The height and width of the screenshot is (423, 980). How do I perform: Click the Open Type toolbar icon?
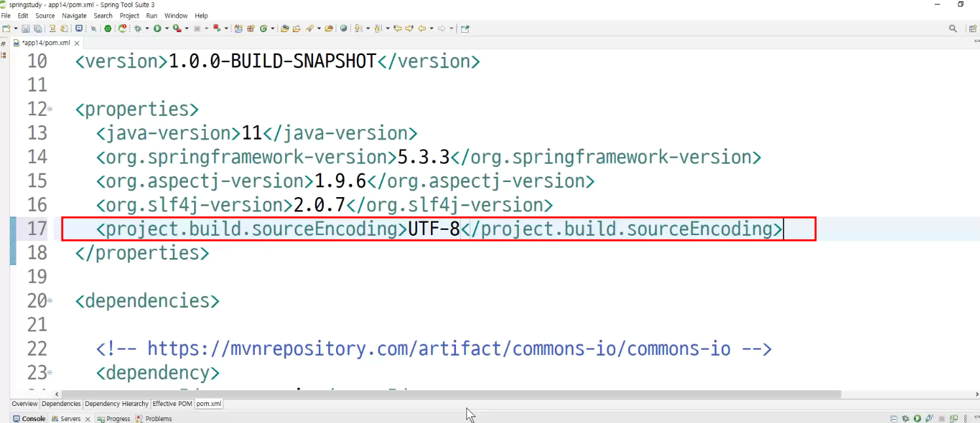[285, 29]
